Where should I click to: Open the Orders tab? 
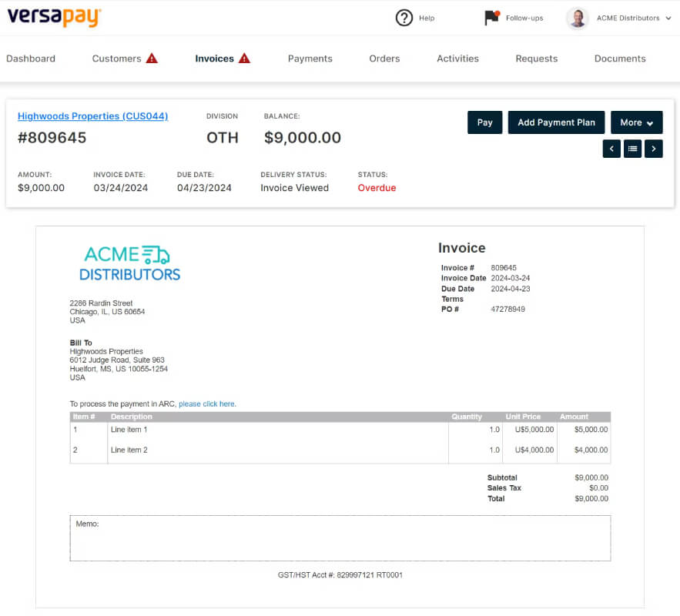(384, 59)
